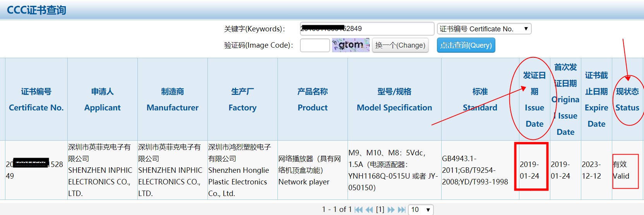Go to previous page icon in pager
Image resolution: width=644 pixels, height=215 pixels.
tap(369, 210)
